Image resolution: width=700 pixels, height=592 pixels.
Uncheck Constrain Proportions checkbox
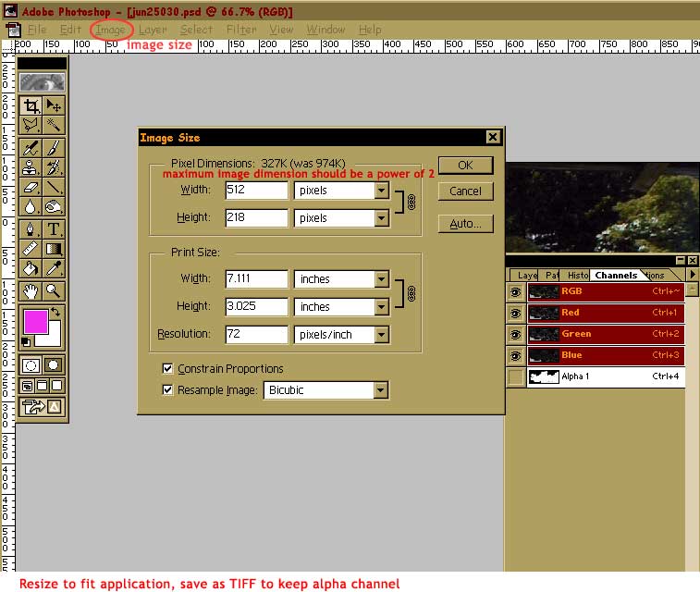[x=167, y=368]
